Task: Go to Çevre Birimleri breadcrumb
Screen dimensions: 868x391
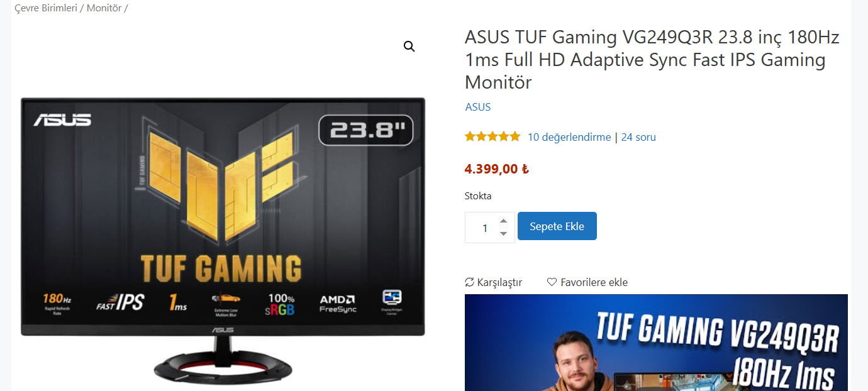Action: pyautogui.click(x=46, y=8)
